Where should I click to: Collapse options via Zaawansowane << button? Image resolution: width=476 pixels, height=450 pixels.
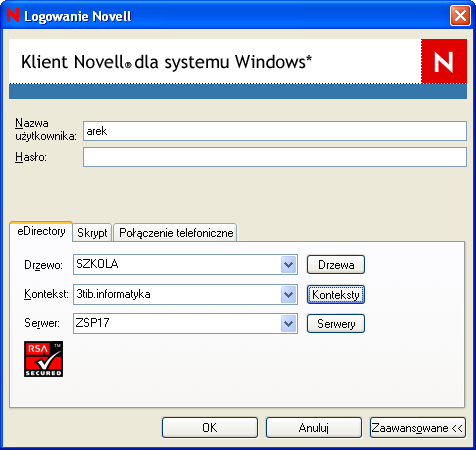(418, 427)
